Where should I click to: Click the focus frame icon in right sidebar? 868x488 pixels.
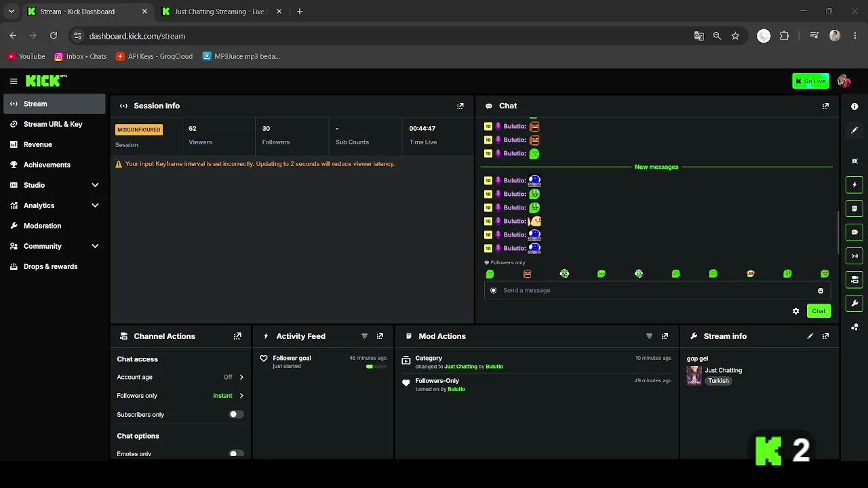[854, 161]
